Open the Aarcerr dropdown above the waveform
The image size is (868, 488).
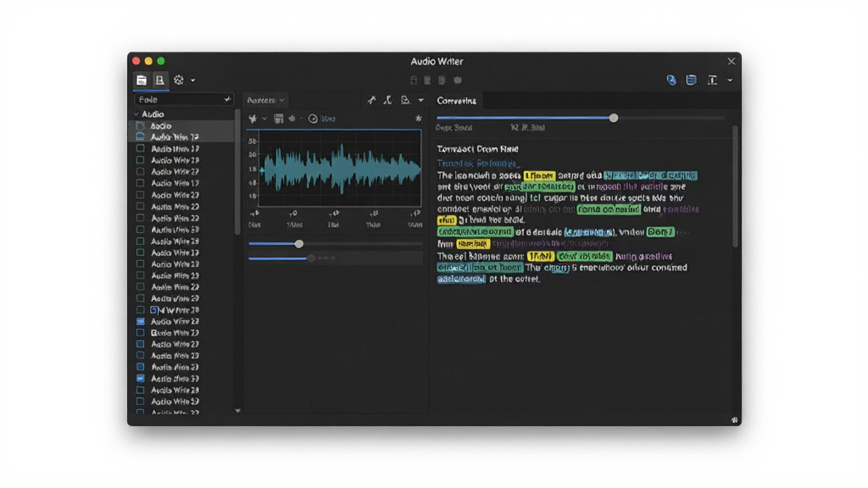click(x=265, y=100)
